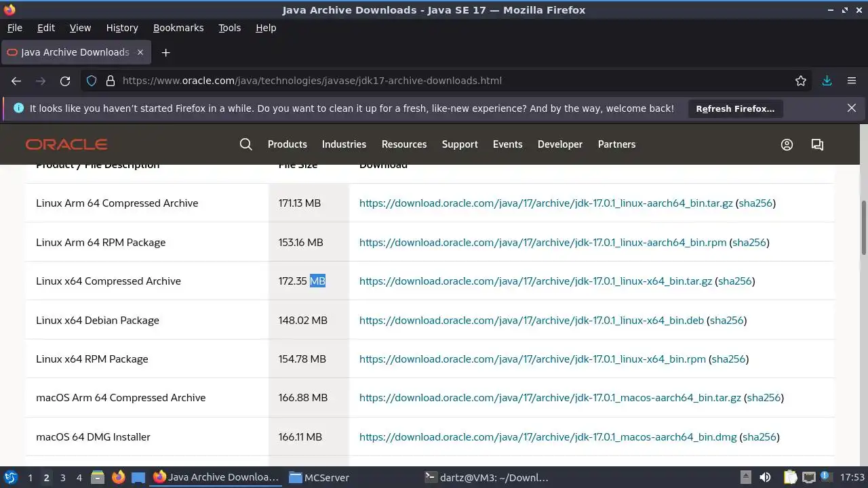Open sha256 link for macos-aarch64 dmg
The width and height of the screenshot is (868, 488).
coord(759,437)
